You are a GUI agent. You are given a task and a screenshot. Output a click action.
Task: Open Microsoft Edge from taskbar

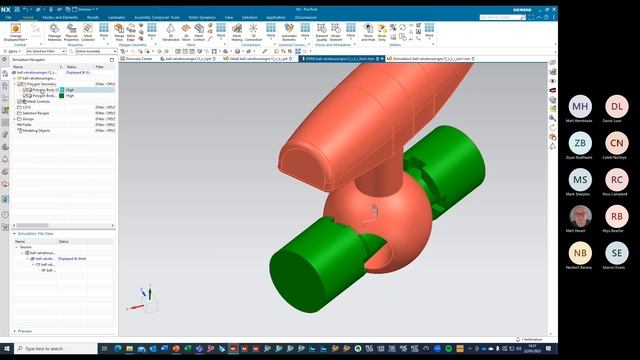coord(118,348)
